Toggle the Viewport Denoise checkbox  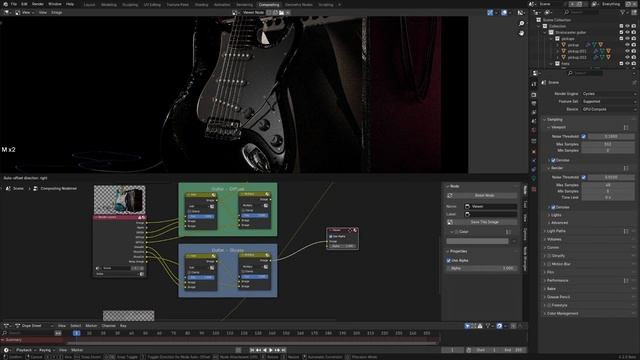coord(553,160)
